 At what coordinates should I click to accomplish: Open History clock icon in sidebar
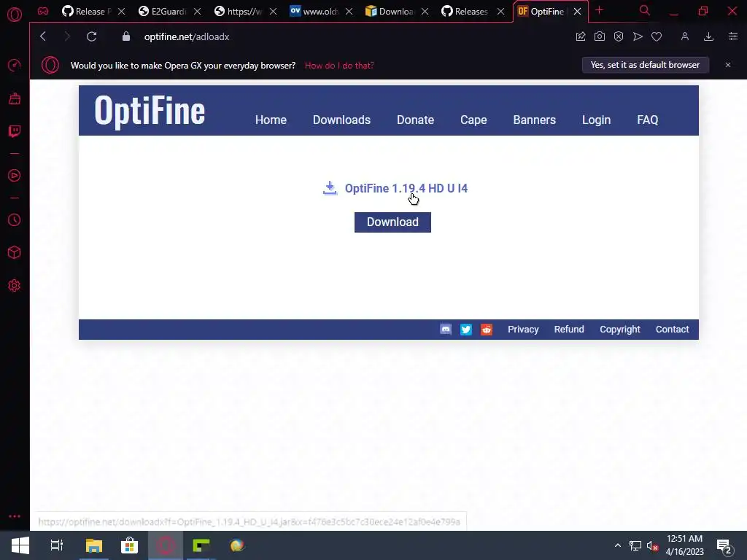[x=15, y=220]
